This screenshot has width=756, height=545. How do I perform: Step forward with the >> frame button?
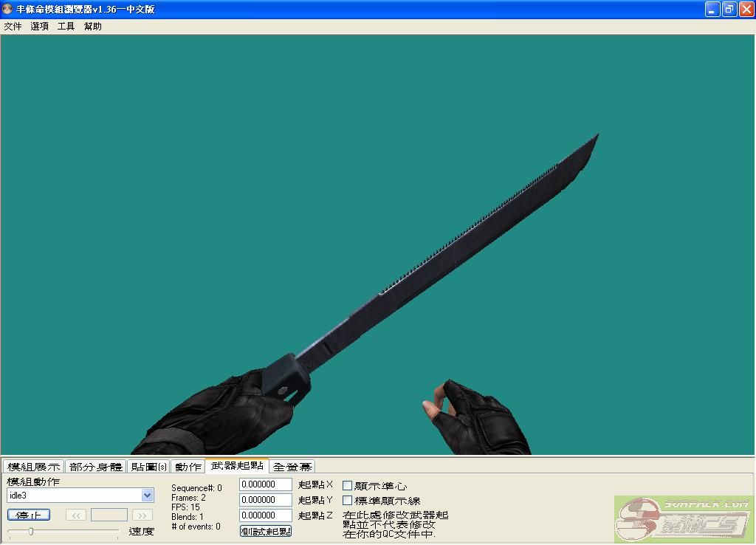pyautogui.click(x=142, y=515)
